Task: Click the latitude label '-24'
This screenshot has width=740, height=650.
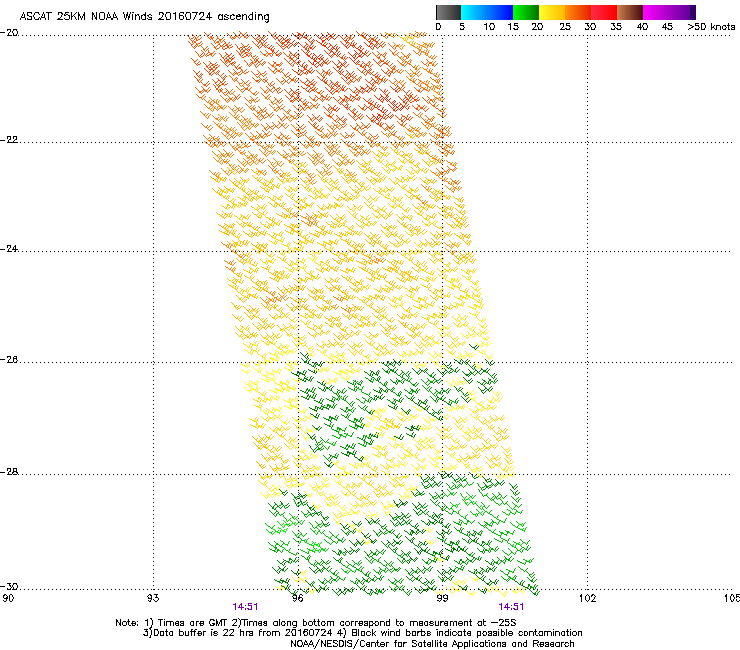Action: (x=9, y=249)
